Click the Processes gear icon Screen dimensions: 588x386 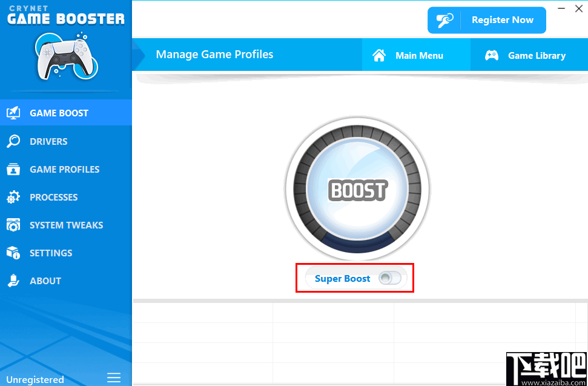point(13,198)
